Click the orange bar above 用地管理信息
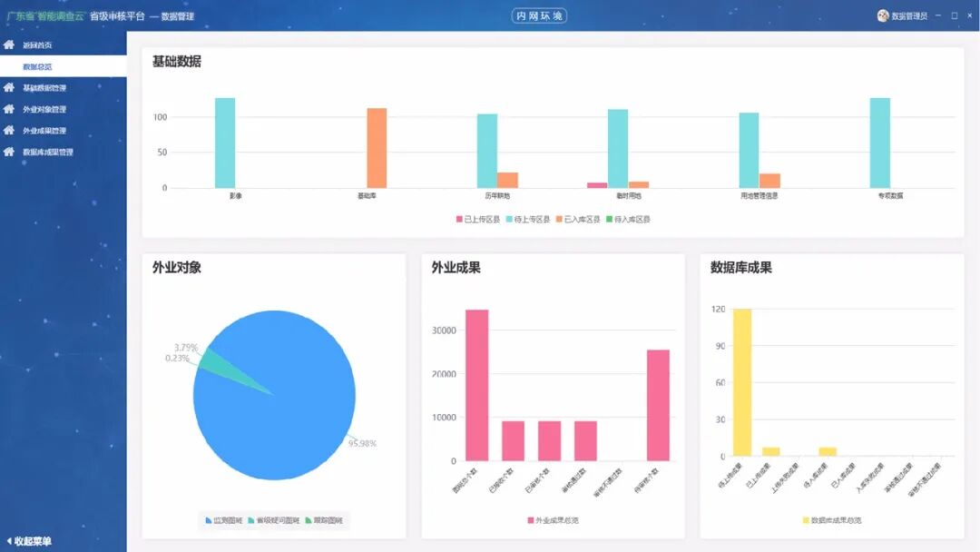This screenshot has width=980, height=552. coord(770,181)
